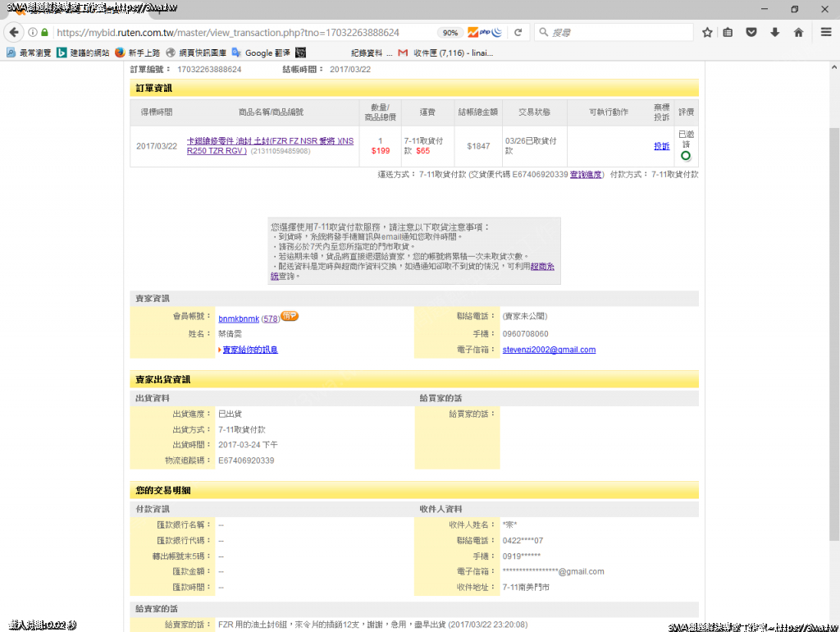
Task: Click the green rating circle under 評價
Action: point(686,155)
